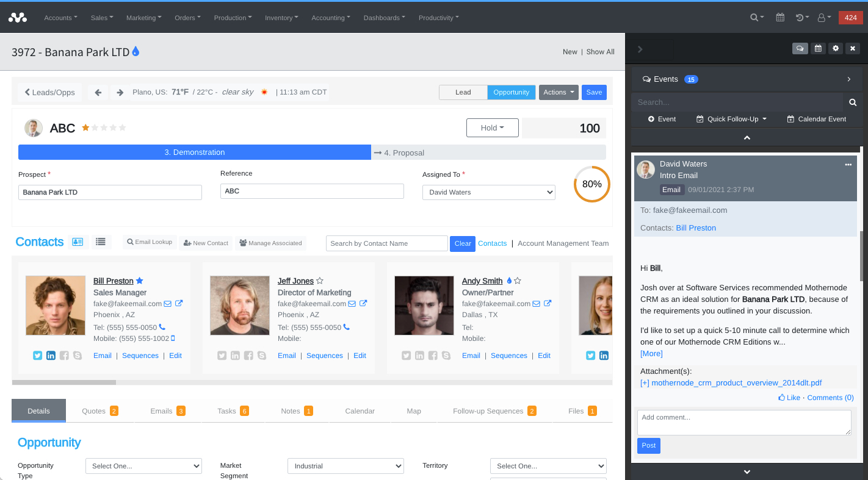The width and height of the screenshot is (868, 480).
Task: Click Jeff Jones's external link icon
Action: coord(363,304)
